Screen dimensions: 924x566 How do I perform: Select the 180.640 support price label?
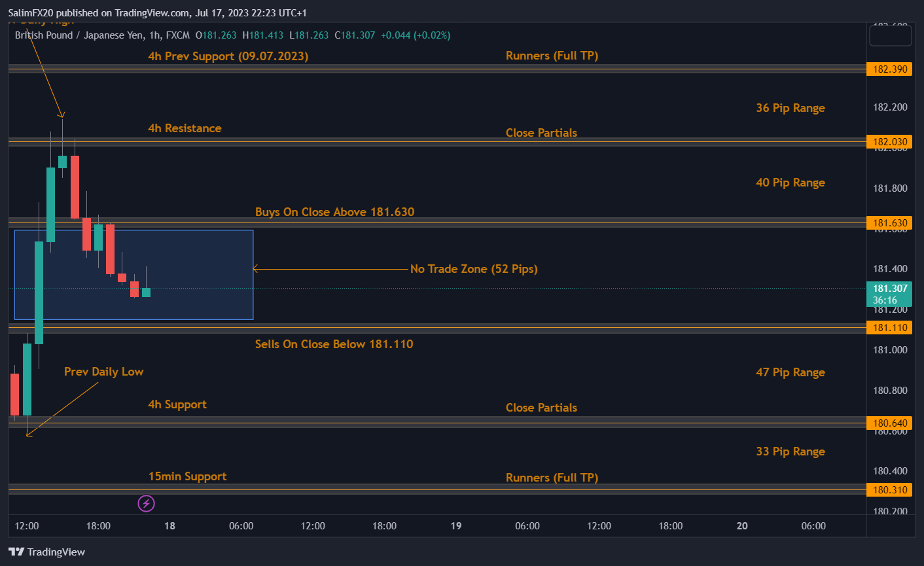pyautogui.click(x=889, y=423)
